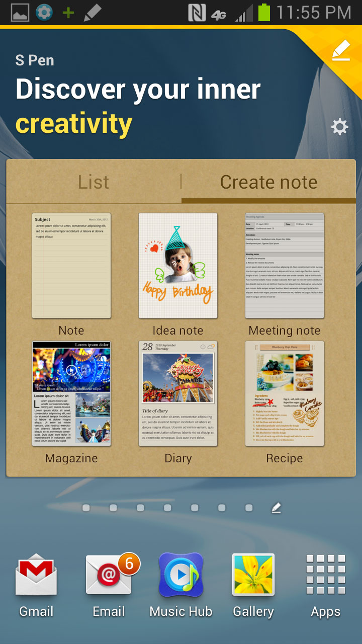Tap the pencil icon in status bar
The image size is (362, 644).
(x=92, y=13)
